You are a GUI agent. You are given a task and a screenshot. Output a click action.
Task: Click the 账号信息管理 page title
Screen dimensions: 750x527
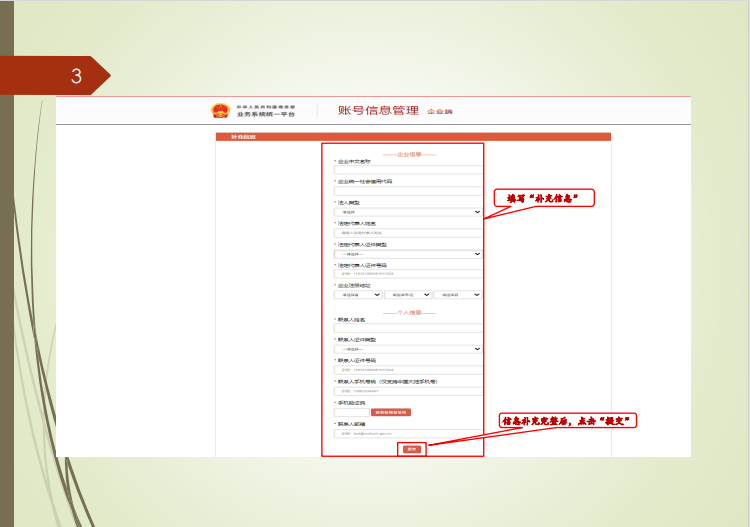(378, 110)
